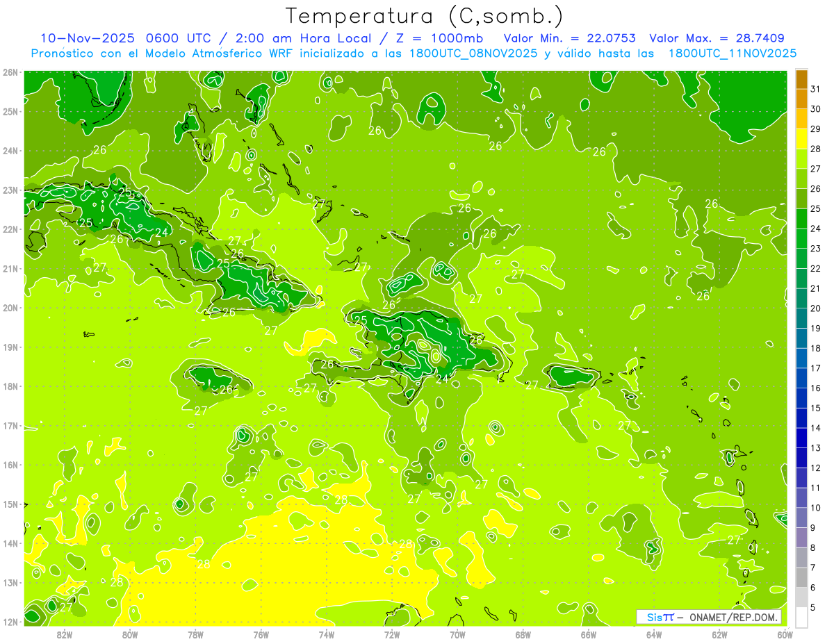
Task: Click the '78W' longitude axis label
Action: point(195,634)
